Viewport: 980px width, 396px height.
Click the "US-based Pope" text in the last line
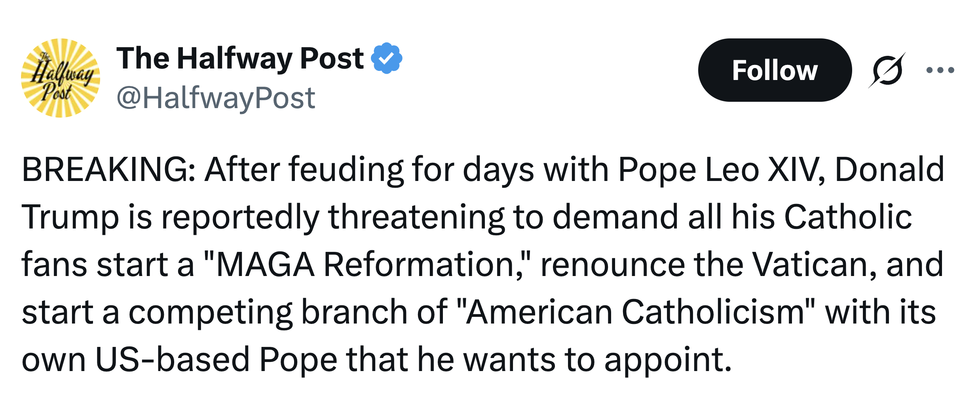216,360
